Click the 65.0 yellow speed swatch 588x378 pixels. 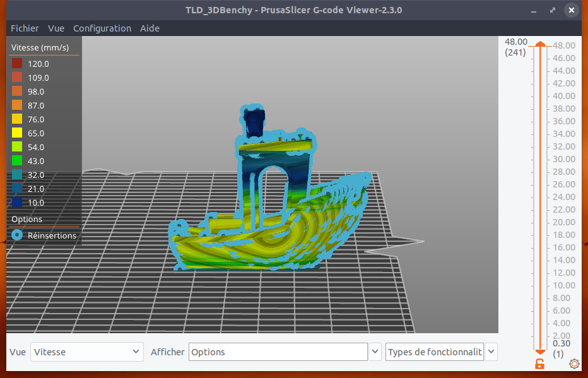coord(17,133)
